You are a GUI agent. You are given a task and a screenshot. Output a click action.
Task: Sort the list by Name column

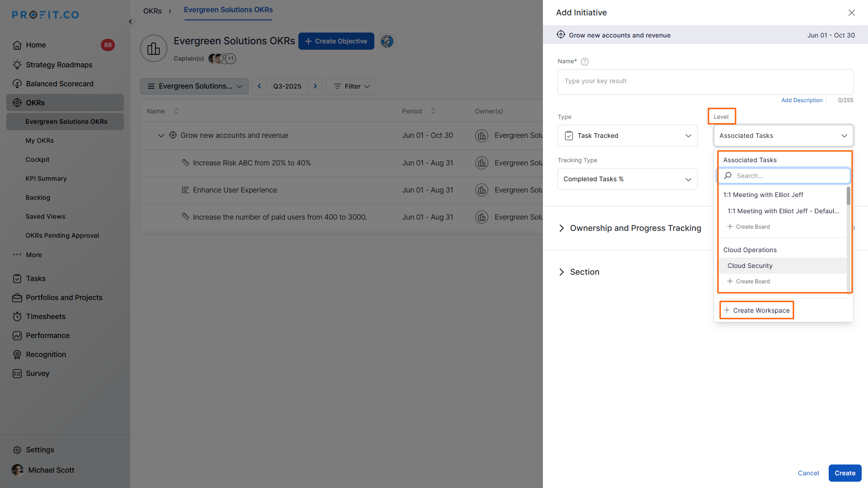pyautogui.click(x=176, y=111)
